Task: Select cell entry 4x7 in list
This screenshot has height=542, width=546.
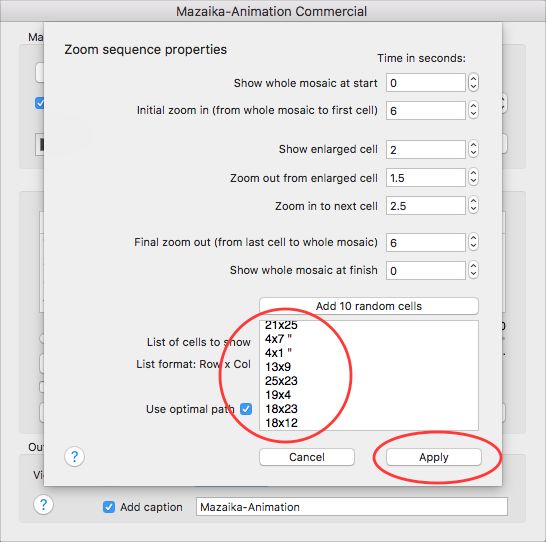Action: tap(278, 339)
